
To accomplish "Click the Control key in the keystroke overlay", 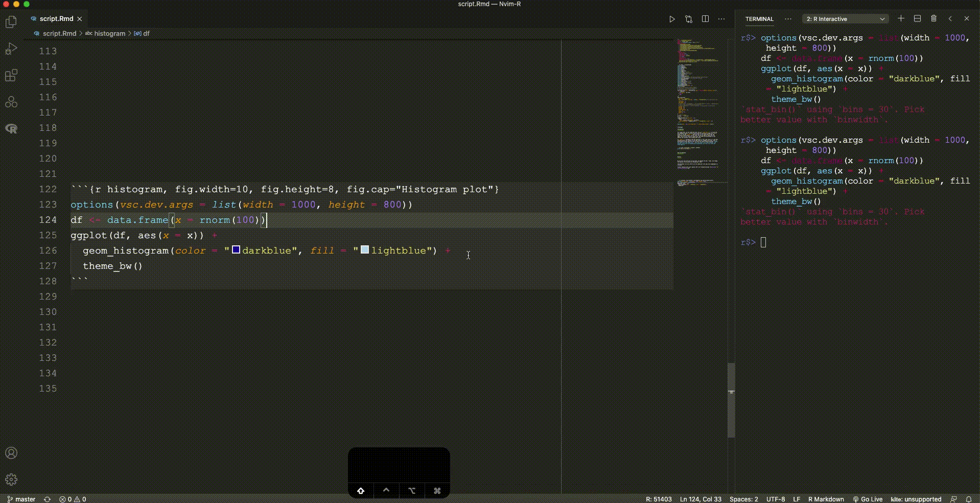I will (x=386, y=491).
